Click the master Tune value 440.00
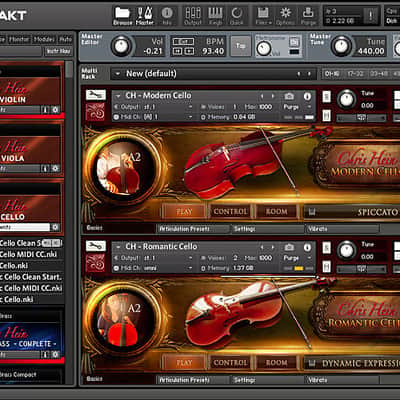This screenshot has height=400, width=400. 371,51
